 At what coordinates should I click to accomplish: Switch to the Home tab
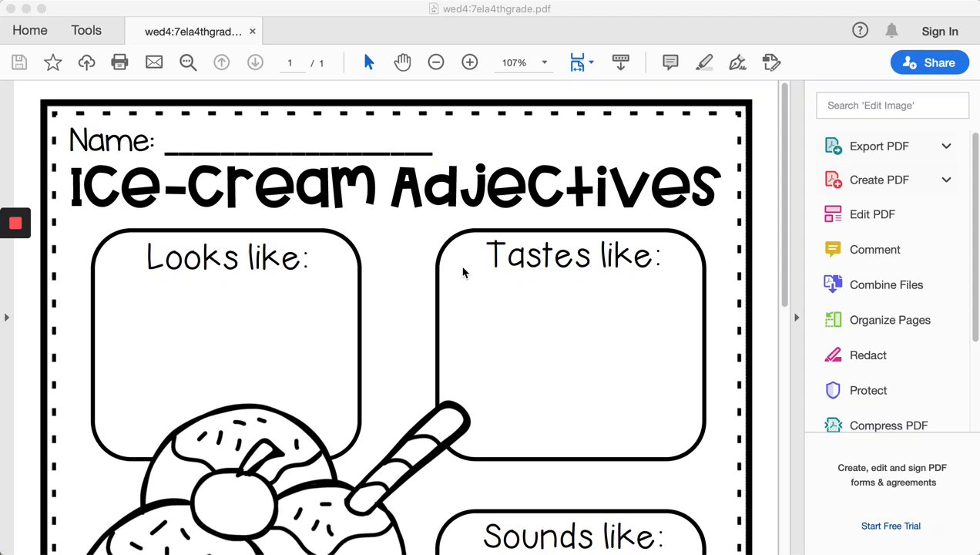(30, 30)
